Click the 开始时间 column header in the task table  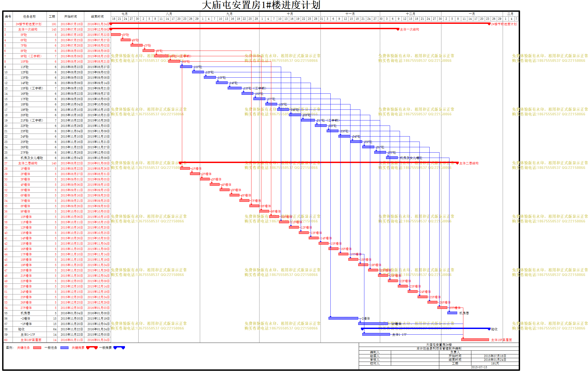click(71, 17)
